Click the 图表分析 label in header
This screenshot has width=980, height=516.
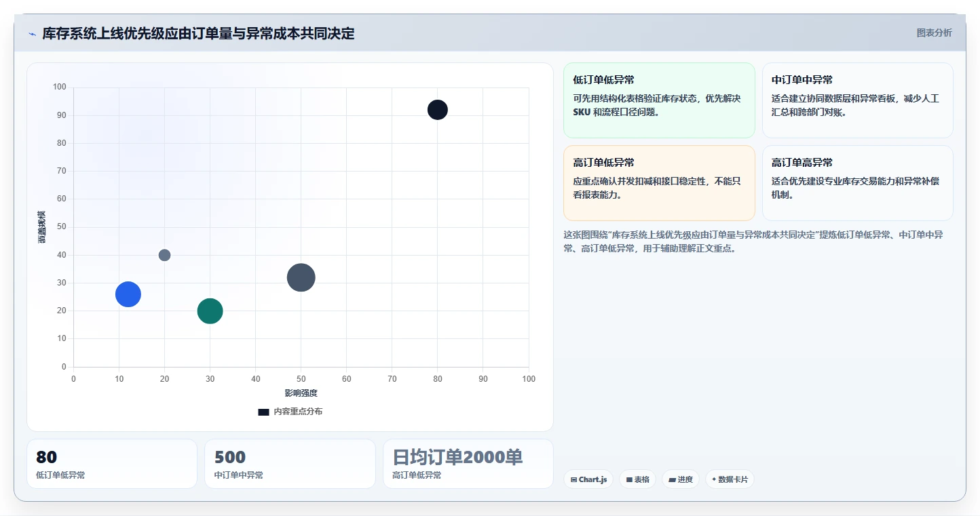tap(934, 33)
